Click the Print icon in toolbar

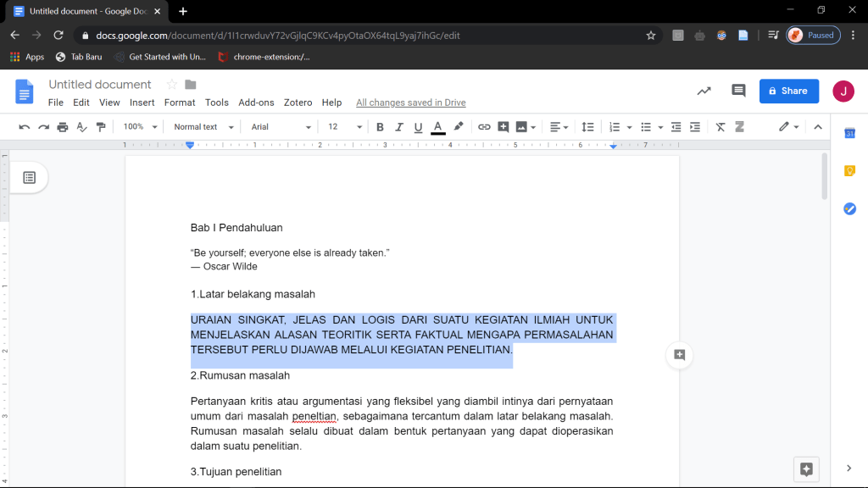(x=63, y=127)
